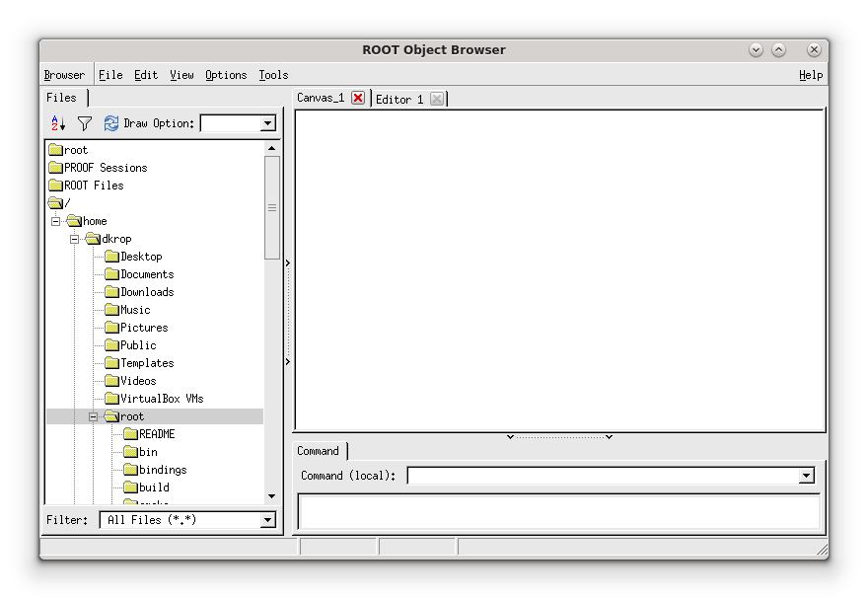This screenshot has width=868, height=599.
Task: Select the Command tab
Action: click(318, 451)
